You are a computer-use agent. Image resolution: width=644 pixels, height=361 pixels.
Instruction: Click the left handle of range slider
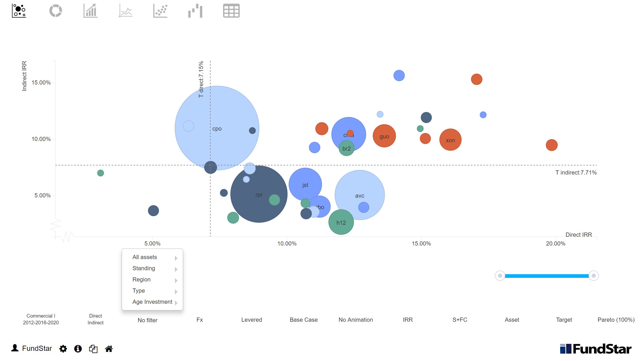click(500, 276)
